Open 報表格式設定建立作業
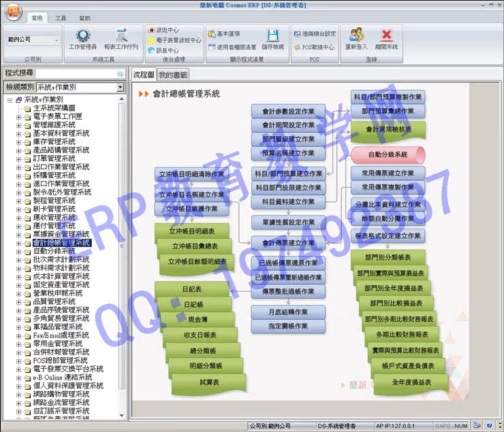This screenshot has height=432, width=504. pos(388,236)
